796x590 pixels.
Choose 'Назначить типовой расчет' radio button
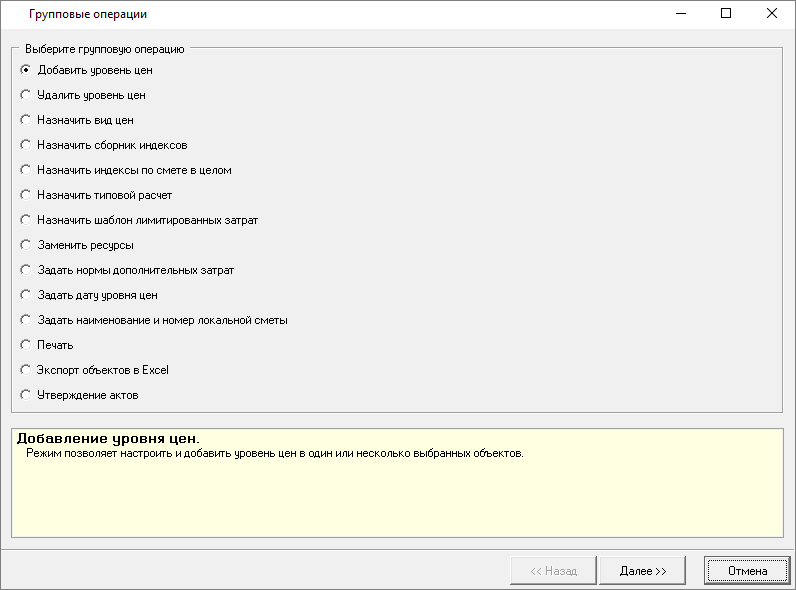pos(26,195)
